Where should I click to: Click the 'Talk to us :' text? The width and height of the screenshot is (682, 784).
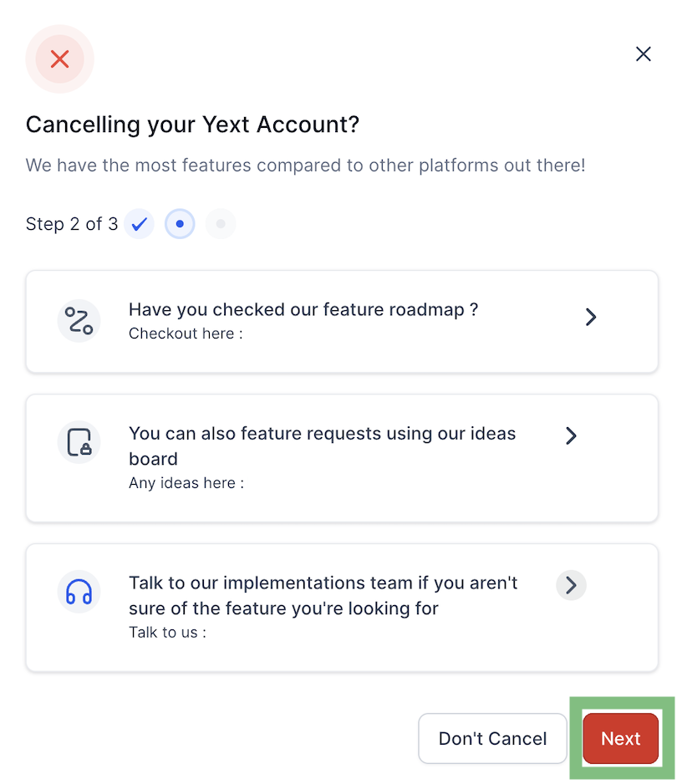(167, 633)
